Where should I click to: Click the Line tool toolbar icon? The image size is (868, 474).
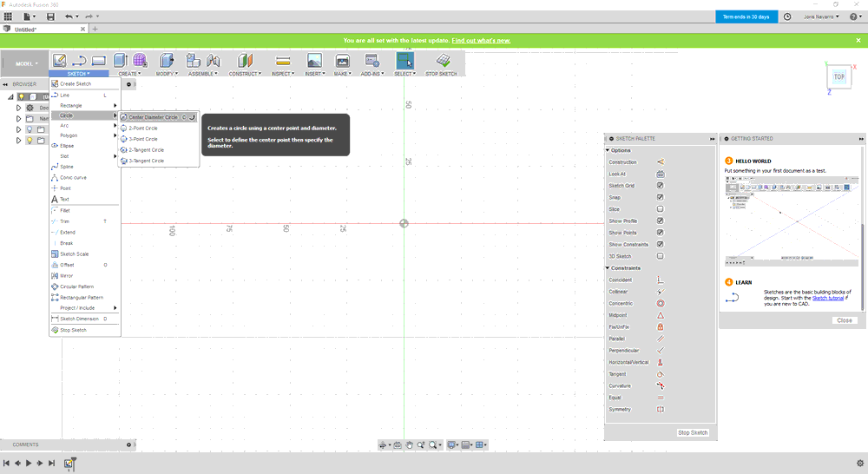(x=79, y=61)
